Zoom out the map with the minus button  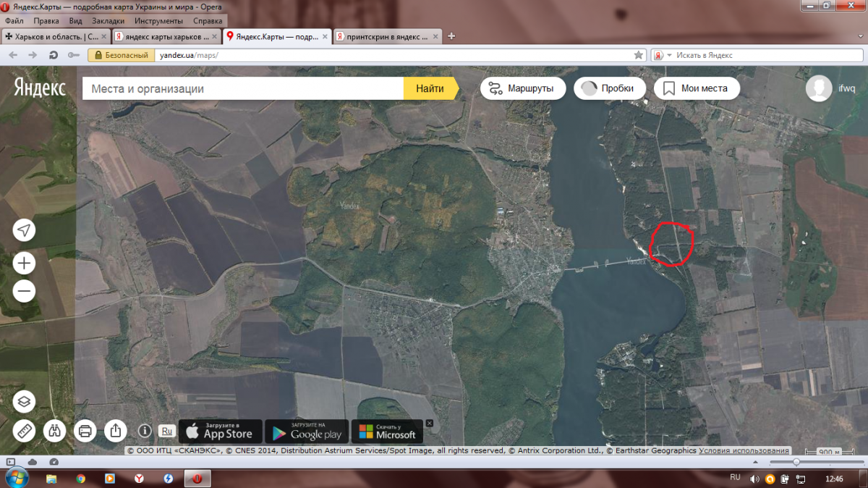(x=24, y=291)
